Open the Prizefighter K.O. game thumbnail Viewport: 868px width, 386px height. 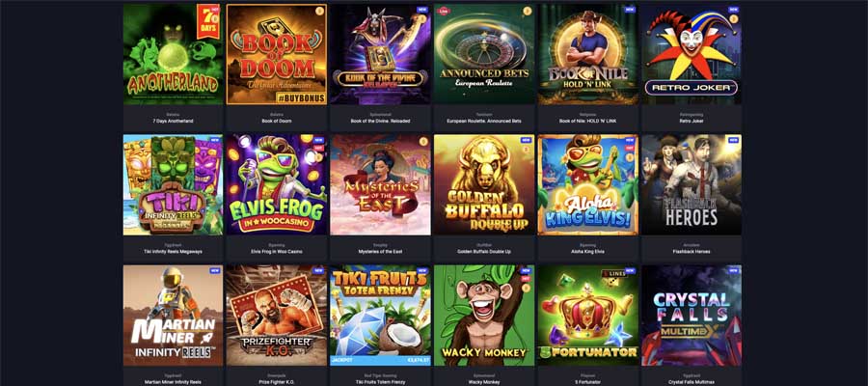point(277,316)
